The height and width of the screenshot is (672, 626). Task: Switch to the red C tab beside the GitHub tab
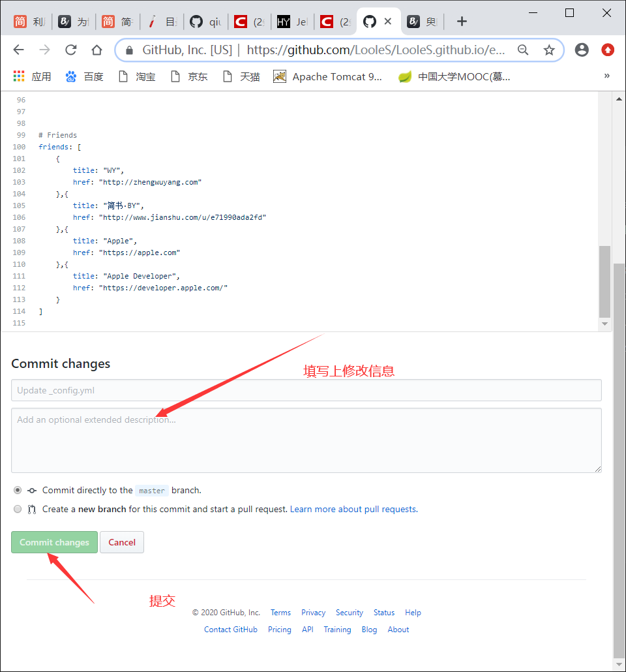tap(336, 22)
